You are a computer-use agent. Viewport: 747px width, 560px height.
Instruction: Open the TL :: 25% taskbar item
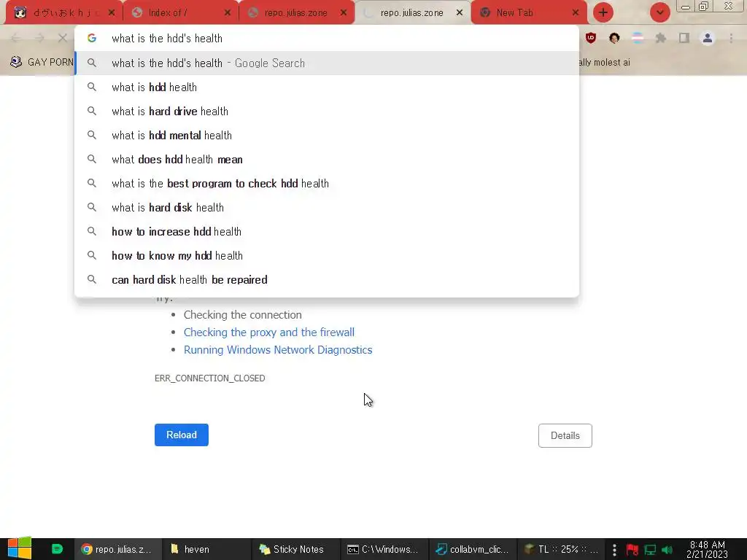[x=561, y=549]
